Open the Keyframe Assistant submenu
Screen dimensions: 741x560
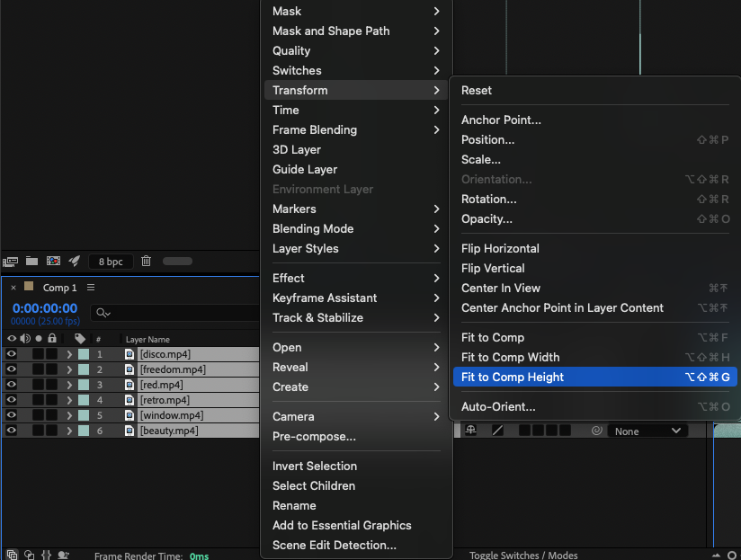356,298
